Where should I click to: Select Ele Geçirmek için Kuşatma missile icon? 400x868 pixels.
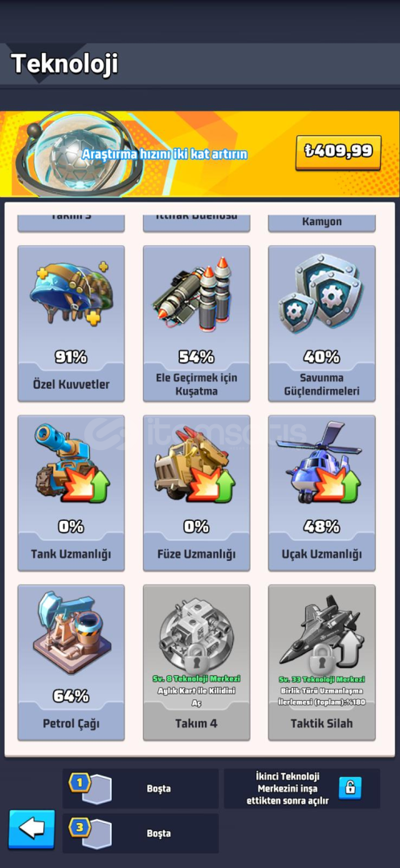(197, 295)
